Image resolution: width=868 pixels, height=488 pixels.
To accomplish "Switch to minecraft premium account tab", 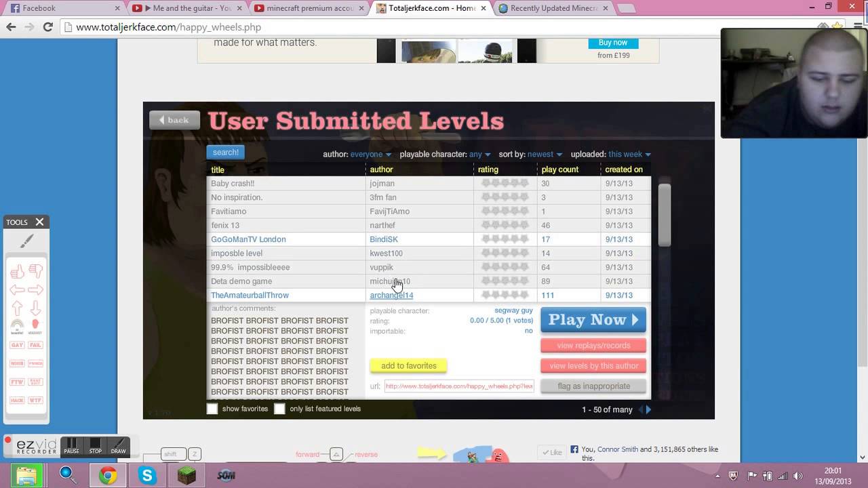I will [310, 8].
